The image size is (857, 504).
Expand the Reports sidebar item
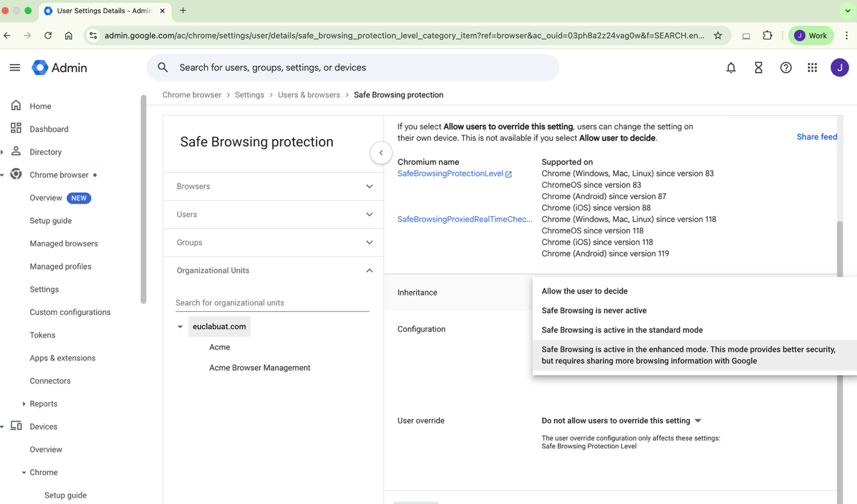(24, 404)
